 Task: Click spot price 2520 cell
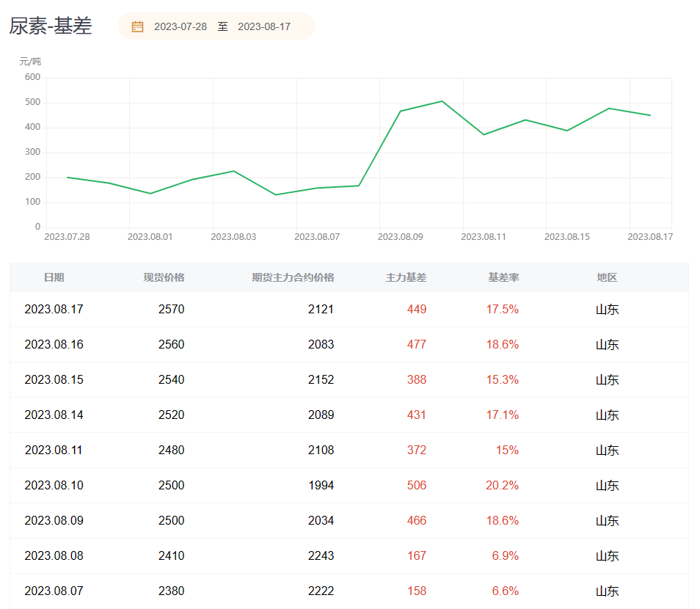172,415
